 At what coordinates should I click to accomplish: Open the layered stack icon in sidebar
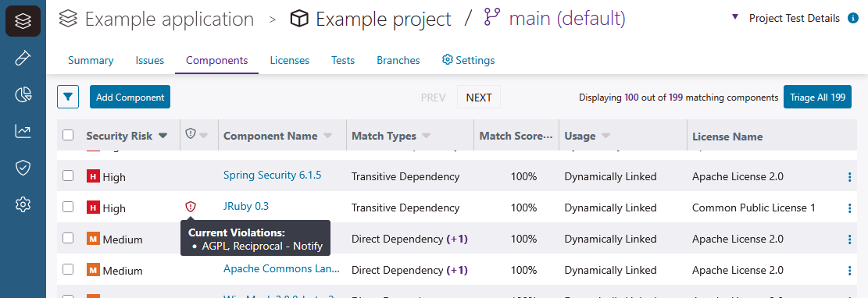click(x=23, y=21)
